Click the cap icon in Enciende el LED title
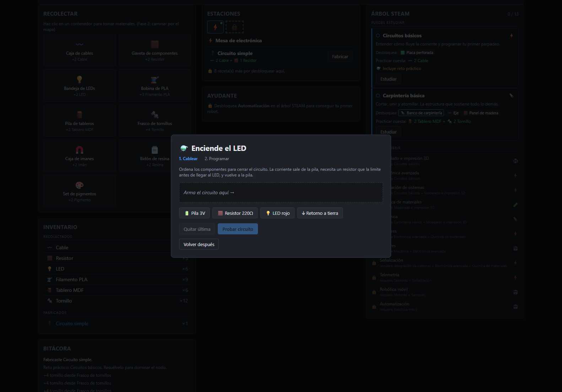 coord(184,148)
